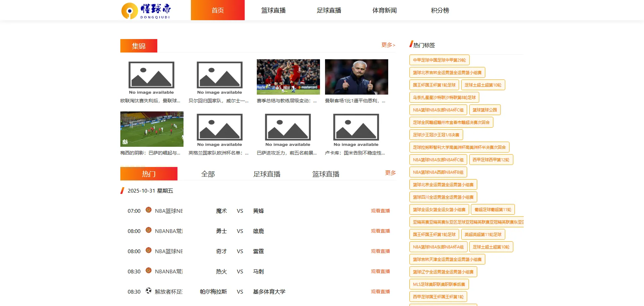Viewport: 644px width, 306px height.
Task: Open the 篮球直播 top navigation menu
Action: click(273, 10)
